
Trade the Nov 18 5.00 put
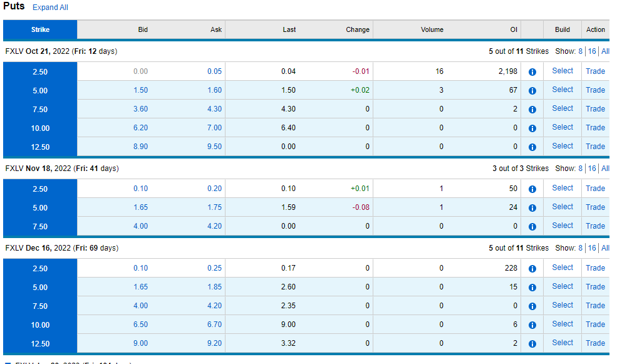(595, 207)
